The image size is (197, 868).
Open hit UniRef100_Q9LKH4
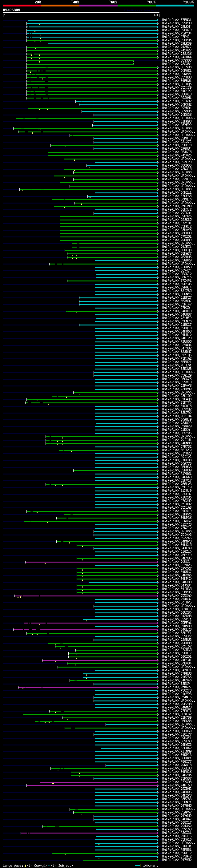(177, 26)
